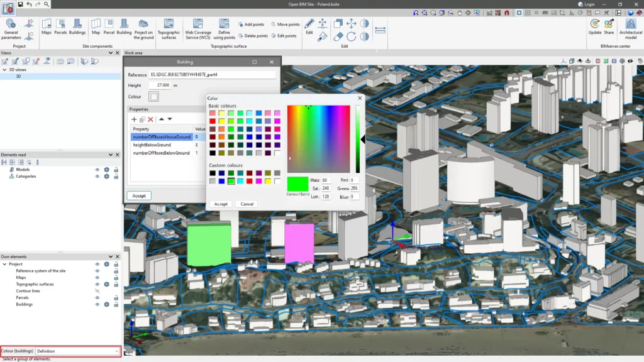Screen dimensions: 644x362
Task: Open the Architectural model tool
Action: [630, 29]
